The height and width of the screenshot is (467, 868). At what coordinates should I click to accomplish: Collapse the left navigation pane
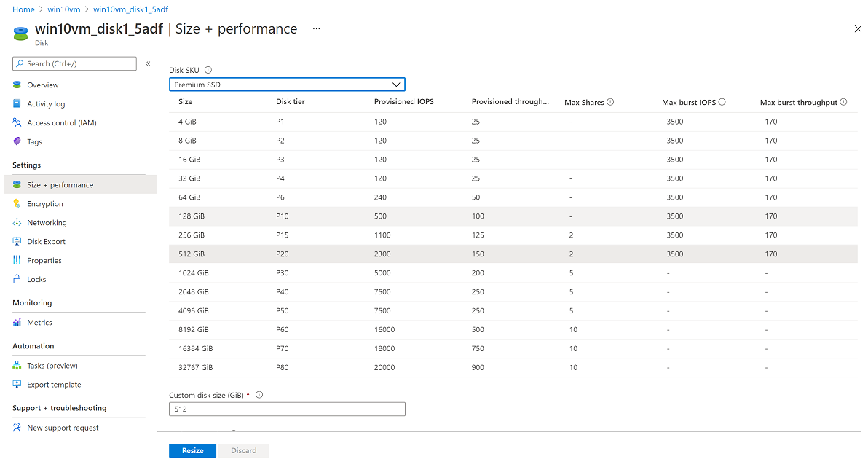click(x=148, y=63)
